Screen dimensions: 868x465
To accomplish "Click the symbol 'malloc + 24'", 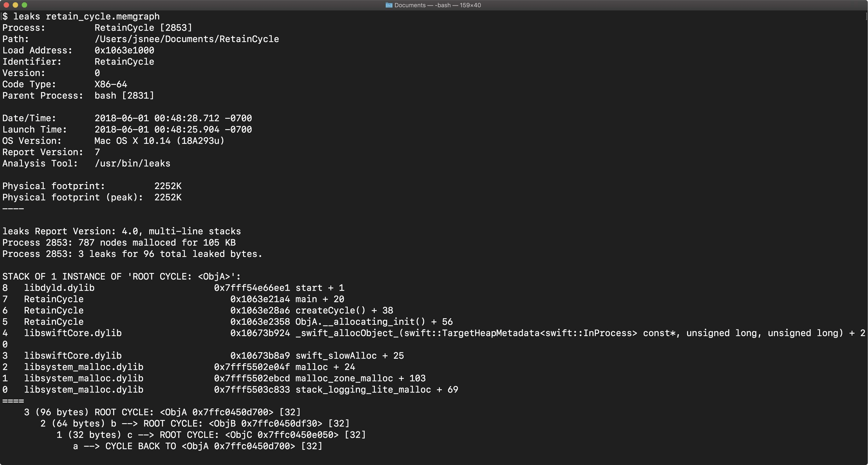I will pos(325,367).
